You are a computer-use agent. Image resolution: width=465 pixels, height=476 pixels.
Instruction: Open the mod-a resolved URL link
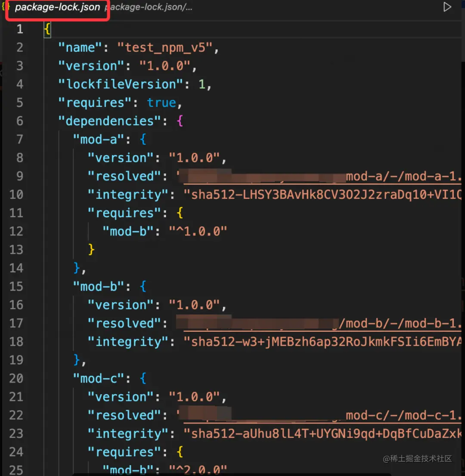click(x=319, y=176)
